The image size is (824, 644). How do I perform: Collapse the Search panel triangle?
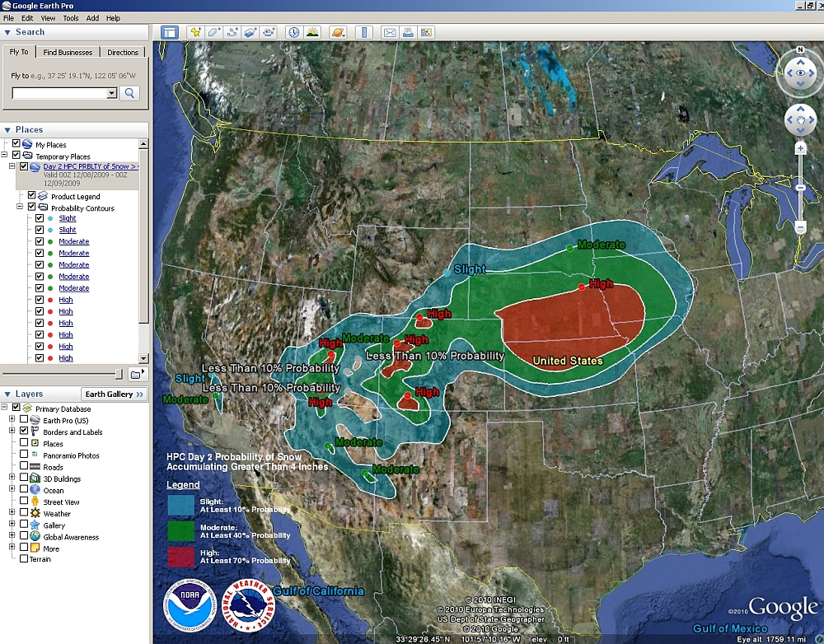pyautogui.click(x=7, y=33)
